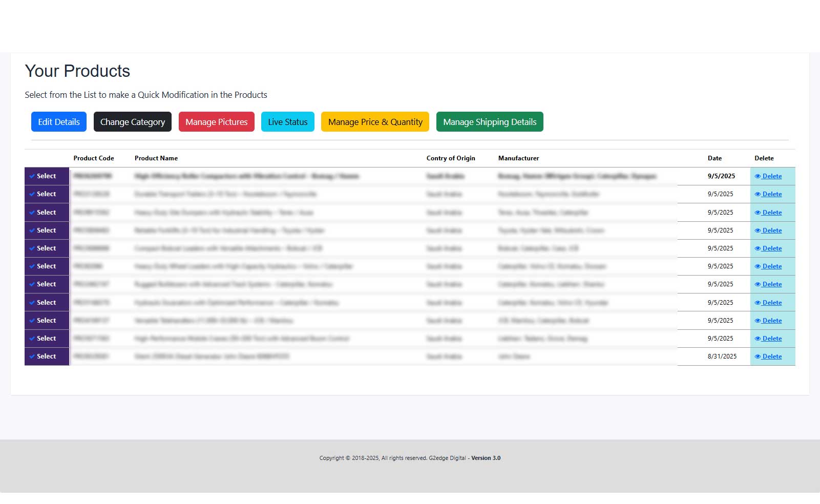Click the Change Category button
Viewport: 820px width, 504px height.
click(x=133, y=122)
